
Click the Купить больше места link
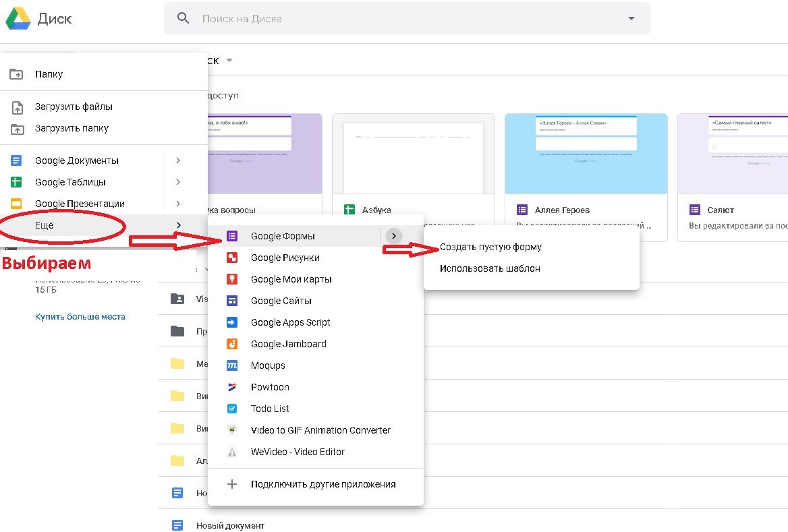point(80,317)
